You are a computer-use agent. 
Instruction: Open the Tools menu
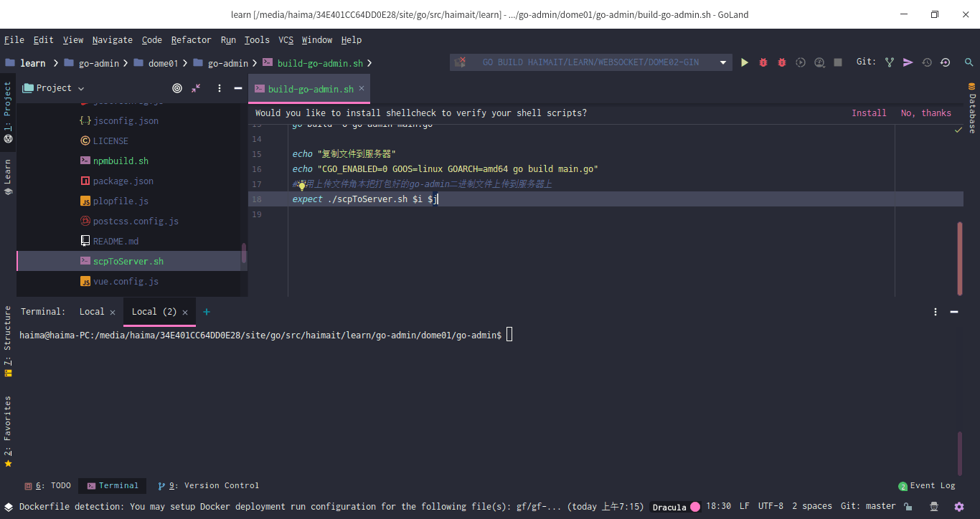point(257,40)
